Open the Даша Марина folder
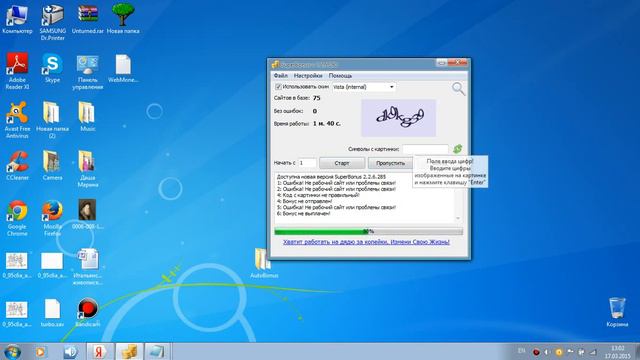 pos(87,169)
